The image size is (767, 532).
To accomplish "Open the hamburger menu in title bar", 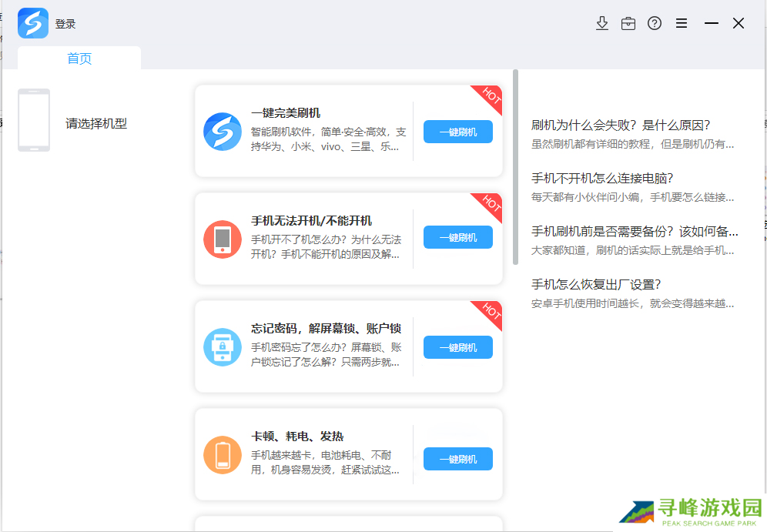I will coord(682,23).
